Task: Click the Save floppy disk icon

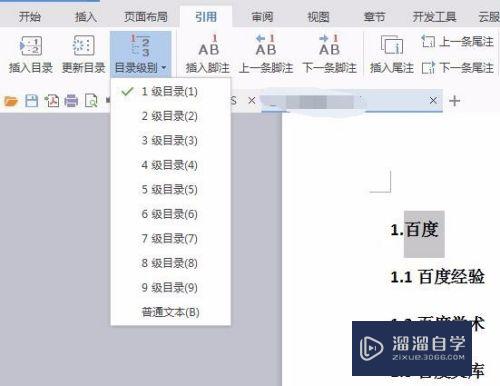Action: coord(31,101)
